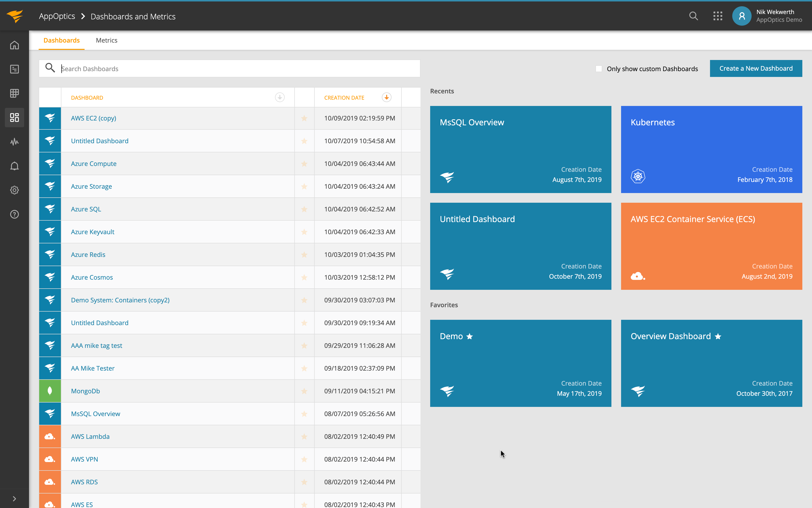Open the services list icon in the sidebar
The height and width of the screenshot is (508, 812).
click(14, 69)
